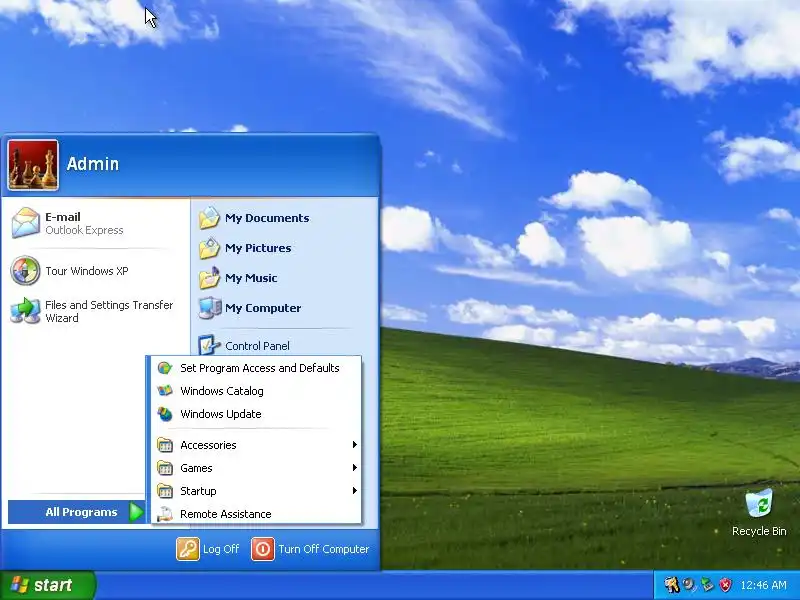Choose the My Documents label
This screenshot has height=600, width=800.
coord(267,218)
